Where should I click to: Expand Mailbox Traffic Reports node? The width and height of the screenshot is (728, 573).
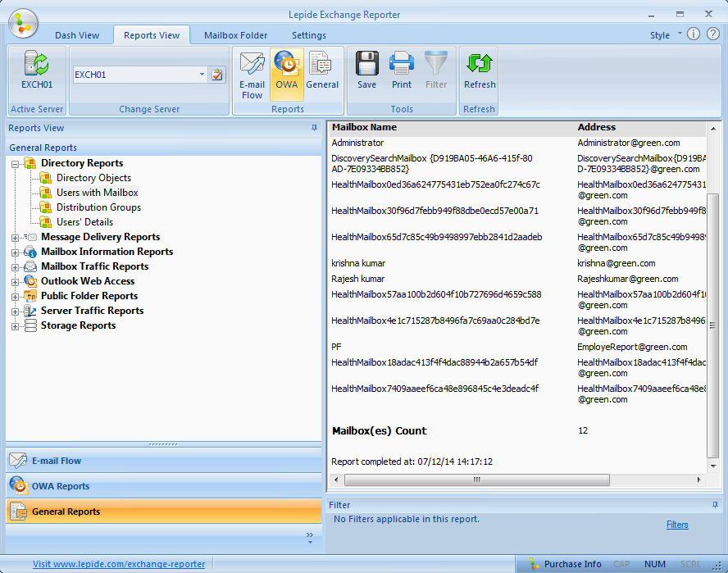coord(15,267)
